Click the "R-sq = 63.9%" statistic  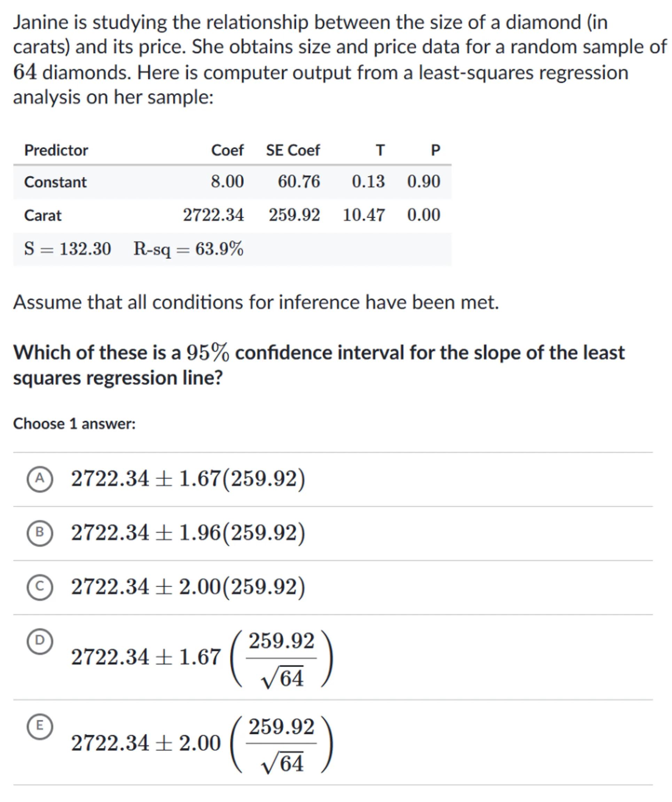tap(188, 249)
